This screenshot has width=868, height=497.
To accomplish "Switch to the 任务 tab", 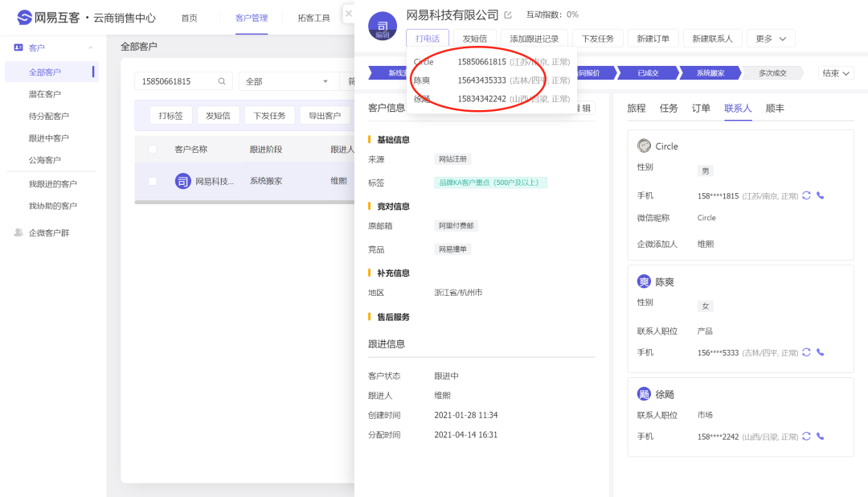I will click(x=669, y=108).
